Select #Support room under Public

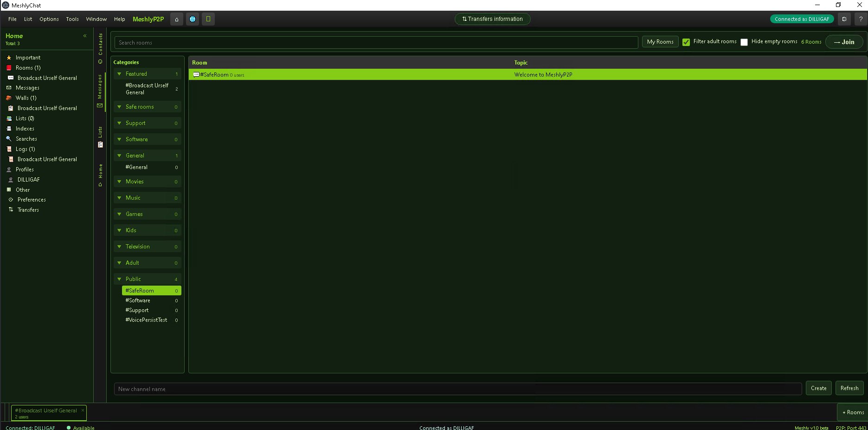[151, 310]
